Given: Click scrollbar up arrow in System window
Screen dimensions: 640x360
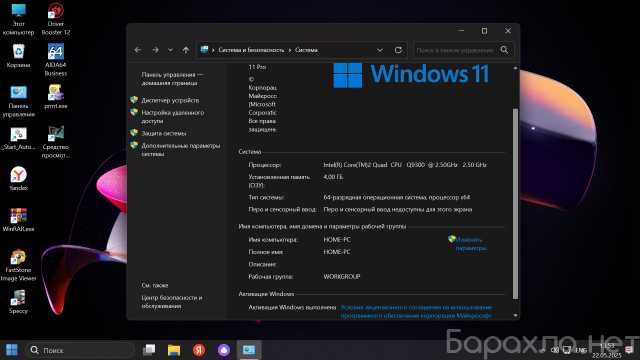Looking at the screenshot, I should point(515,68).
